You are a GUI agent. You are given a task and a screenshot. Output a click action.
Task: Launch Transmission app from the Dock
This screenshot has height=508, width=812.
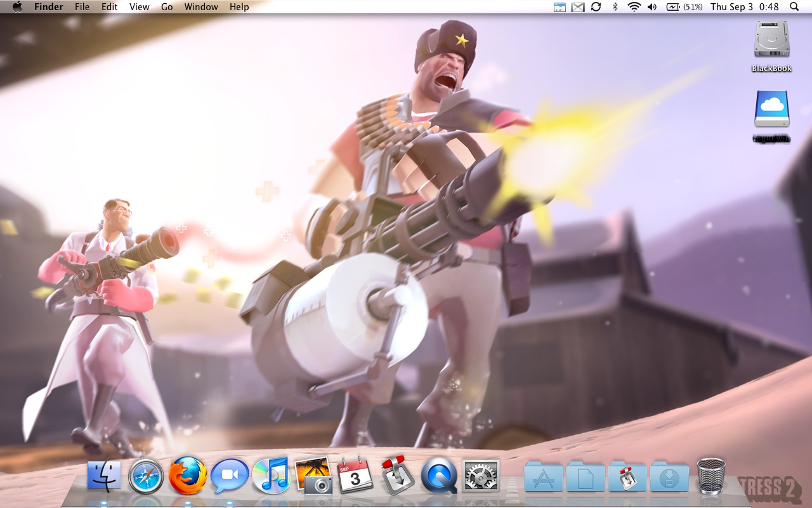coord(398,475)
